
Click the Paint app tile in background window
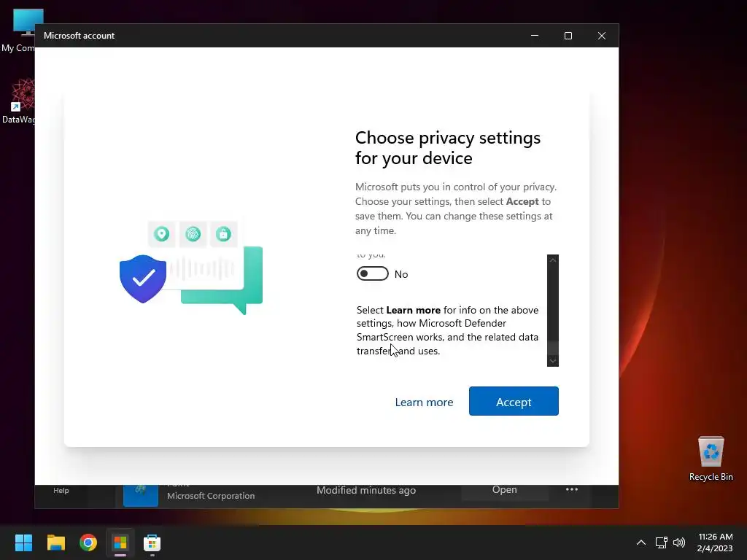click(x=141, y=495)
